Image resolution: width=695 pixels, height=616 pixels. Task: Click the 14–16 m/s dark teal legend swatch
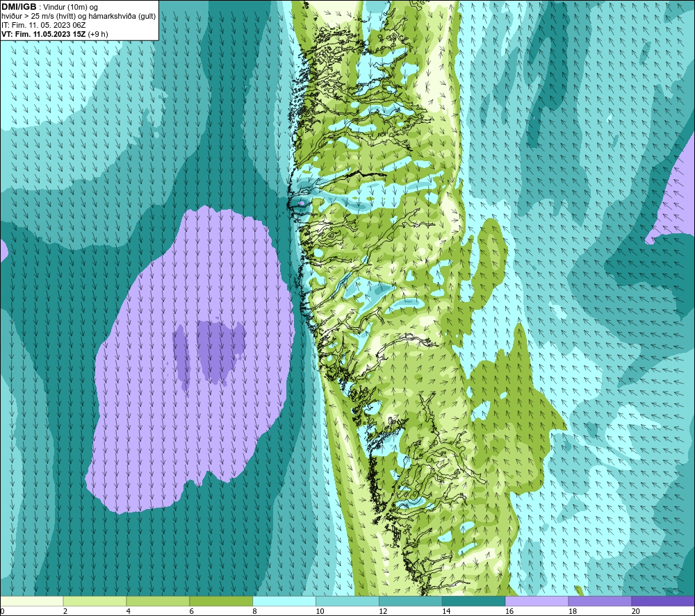tap(473, 601)
